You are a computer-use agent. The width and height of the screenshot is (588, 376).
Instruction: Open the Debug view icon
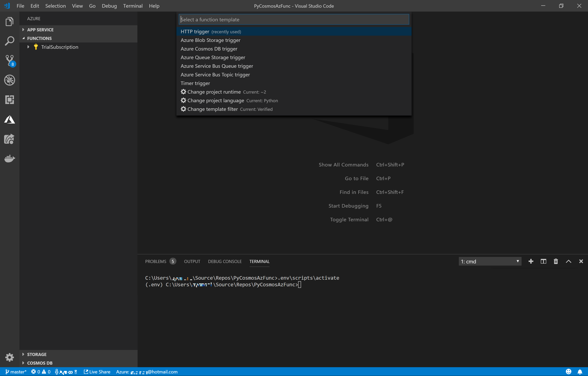[x=10, y=80]
